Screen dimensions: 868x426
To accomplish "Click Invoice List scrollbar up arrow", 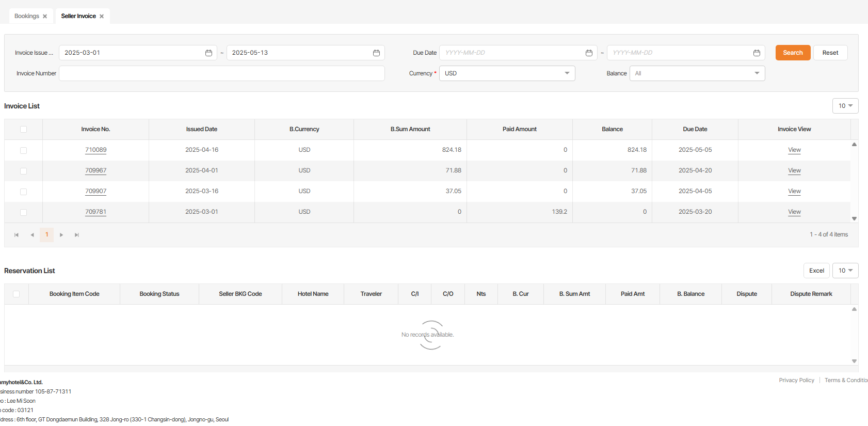I will [x=854, y=145].
